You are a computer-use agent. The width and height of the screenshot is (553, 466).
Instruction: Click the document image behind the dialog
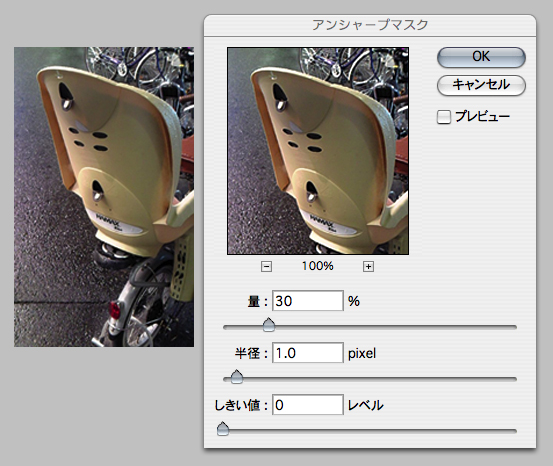(x=104, y=197)
